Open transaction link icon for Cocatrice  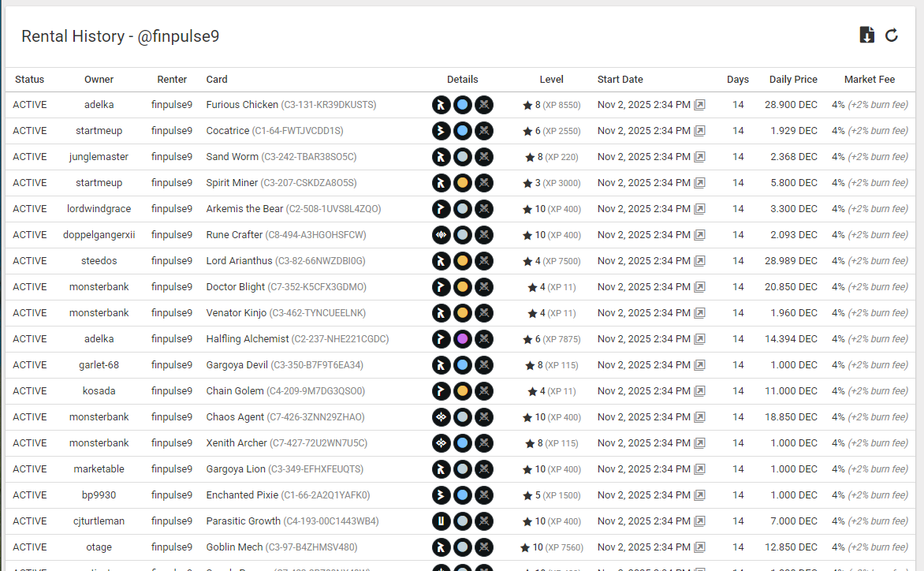[699, 131]
